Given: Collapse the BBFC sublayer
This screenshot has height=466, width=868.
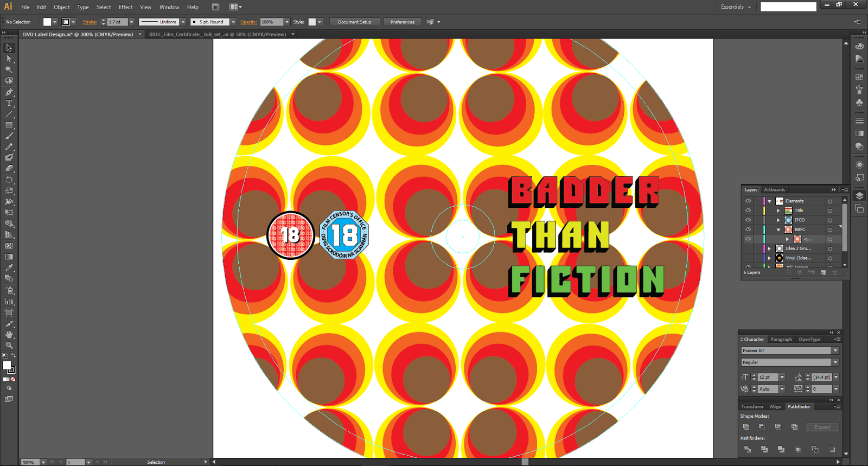Looking at the screenshot, I should 778,229.
